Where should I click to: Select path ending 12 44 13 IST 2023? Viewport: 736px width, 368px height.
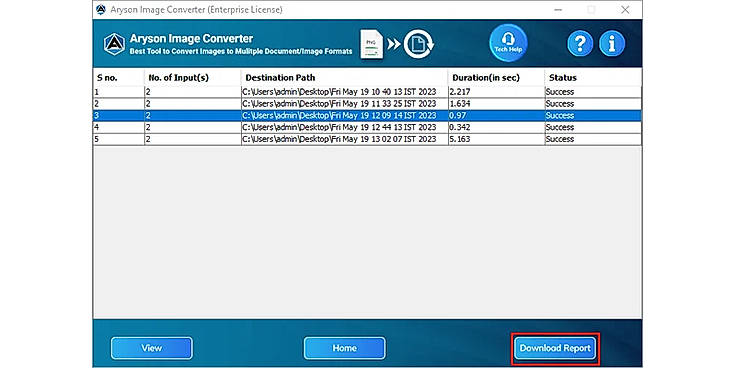pyautogui.click(x=345, y=127)
